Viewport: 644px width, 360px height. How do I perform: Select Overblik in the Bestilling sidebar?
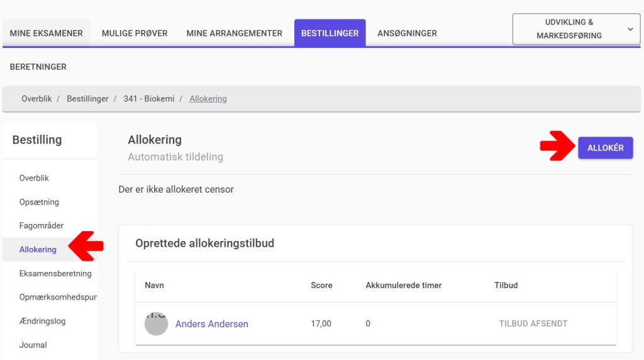click(x=34, y=178)
